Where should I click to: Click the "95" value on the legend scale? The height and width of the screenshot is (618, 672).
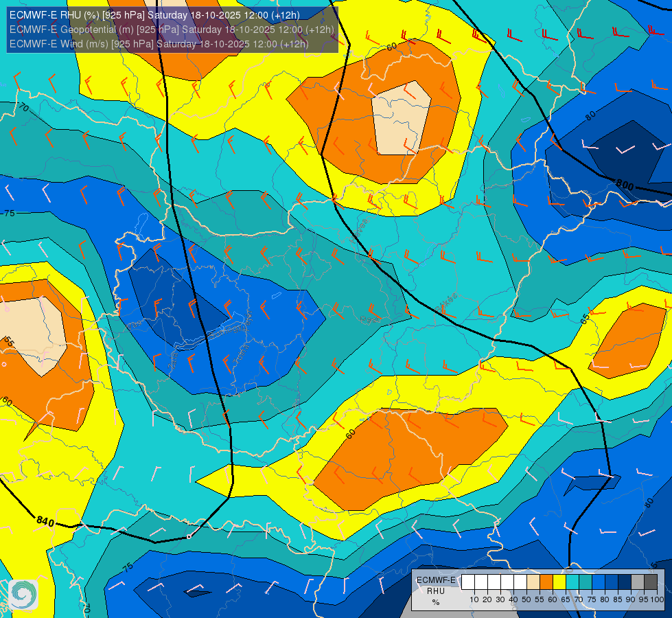coord(643,599)
